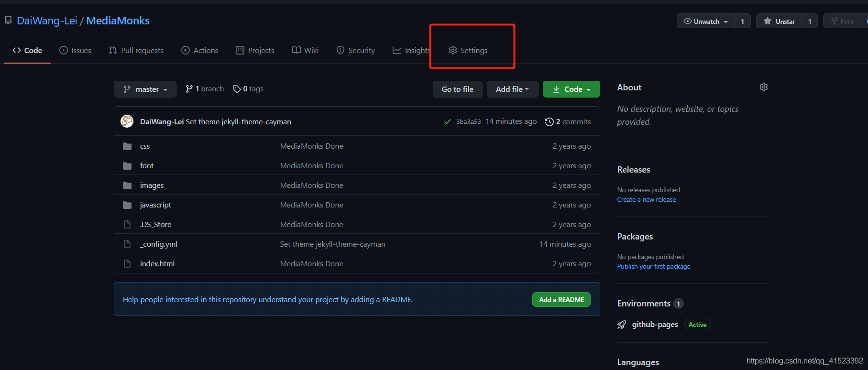Click the Environments heading link
Image resolution: width=868 pixels, height=370 pixels.
[x=644, y=304]
